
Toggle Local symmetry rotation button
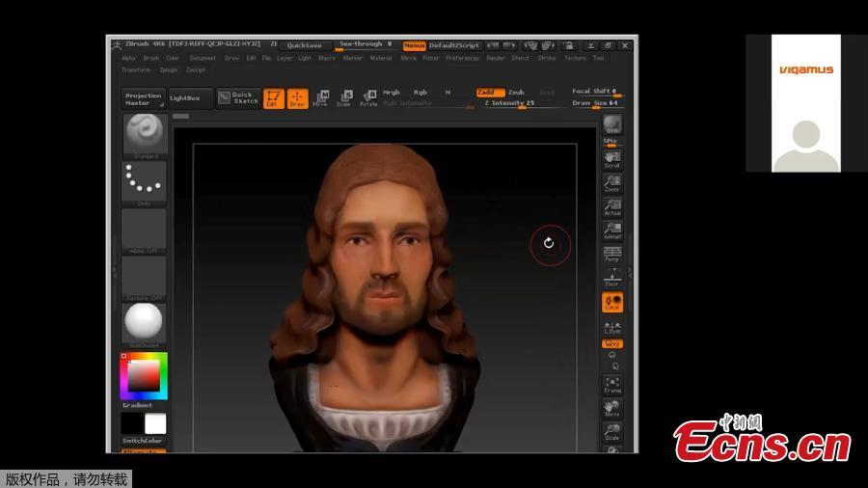click(x=611, y=303)
